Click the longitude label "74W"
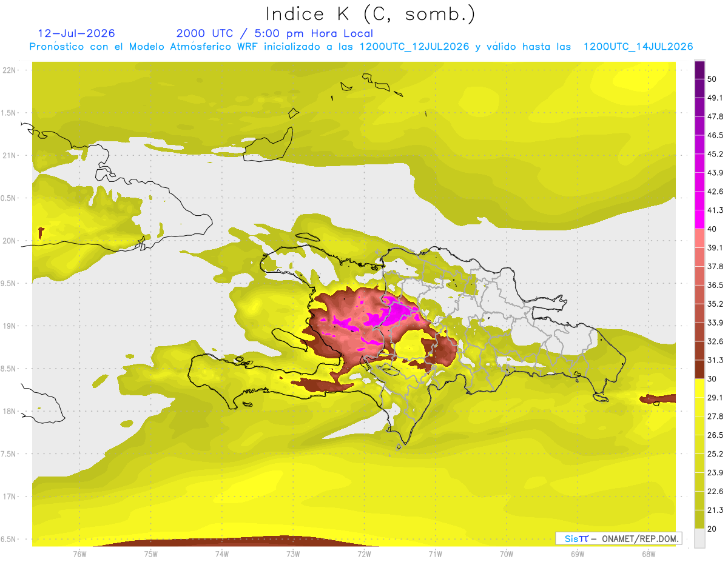Viewport: 728px width, 562px height. pos(221,554)
